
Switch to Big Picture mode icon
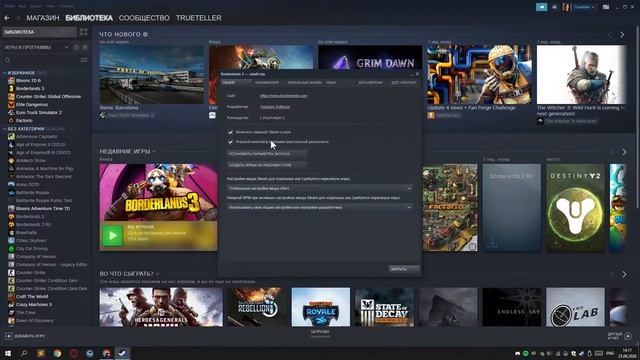pos(606,7)
